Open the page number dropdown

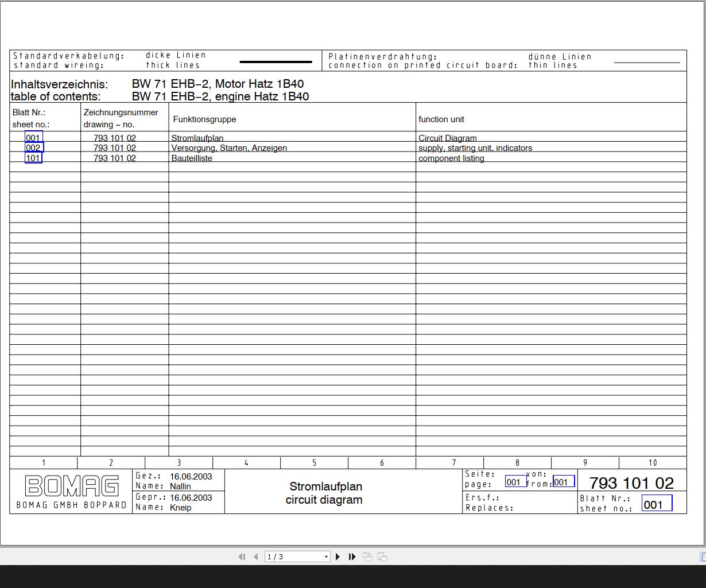(326, 556)
